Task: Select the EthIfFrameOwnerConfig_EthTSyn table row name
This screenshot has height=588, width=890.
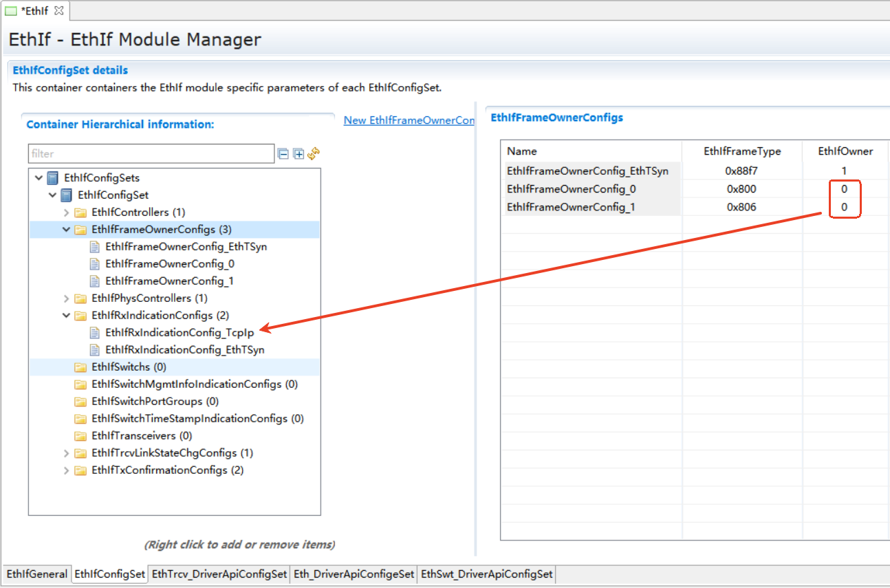Action: click(587, 171)
